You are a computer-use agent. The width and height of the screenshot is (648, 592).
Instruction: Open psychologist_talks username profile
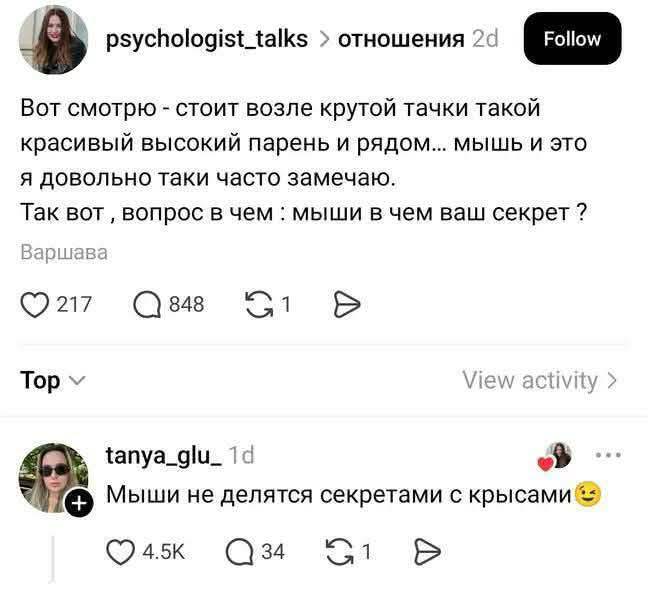207,39
